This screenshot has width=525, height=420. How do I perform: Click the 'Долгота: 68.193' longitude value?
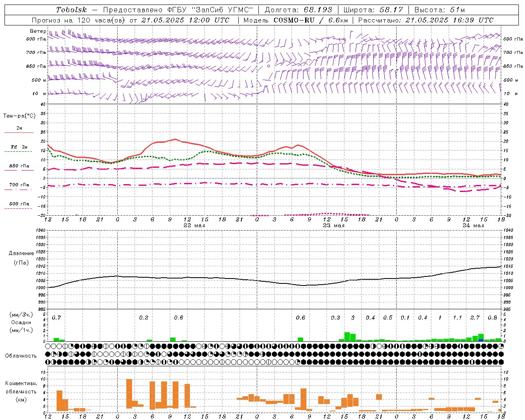(x=299, y=10)
